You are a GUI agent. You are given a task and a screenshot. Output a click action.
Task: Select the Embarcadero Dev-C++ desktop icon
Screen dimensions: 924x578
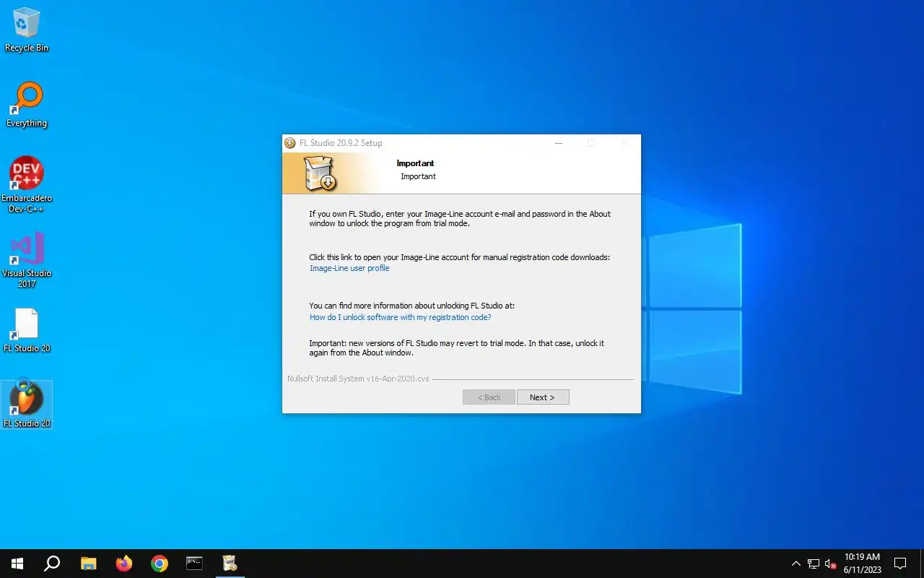(x=27, y=185)
